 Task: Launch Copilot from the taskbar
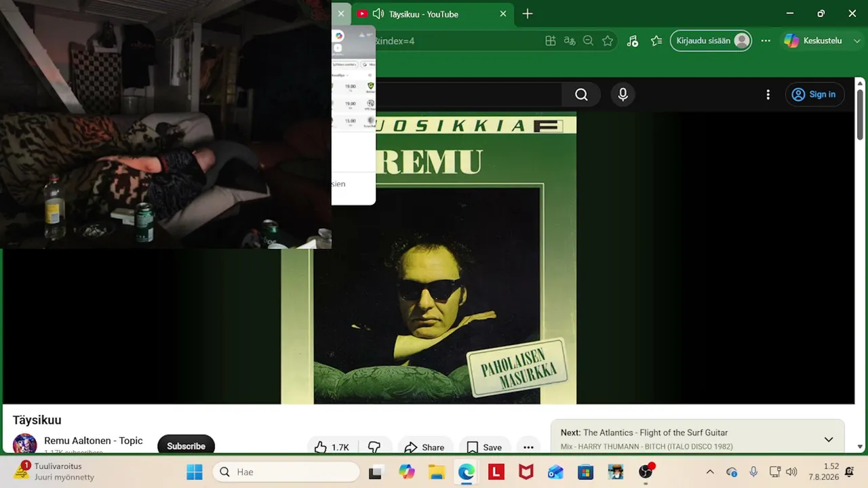click(407, 472)
